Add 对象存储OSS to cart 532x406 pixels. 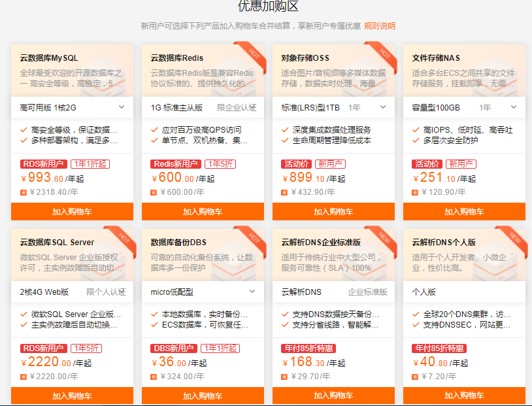tap(333, 211)
